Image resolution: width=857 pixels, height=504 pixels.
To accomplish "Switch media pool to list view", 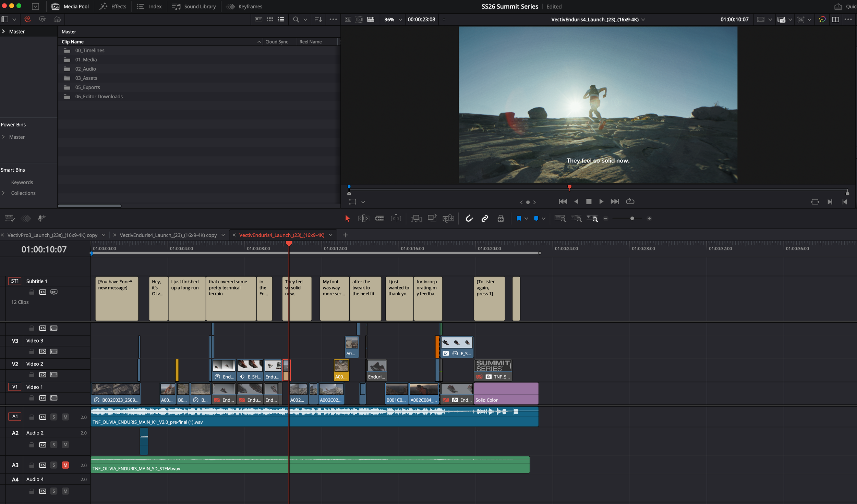I will click(281, 20).
